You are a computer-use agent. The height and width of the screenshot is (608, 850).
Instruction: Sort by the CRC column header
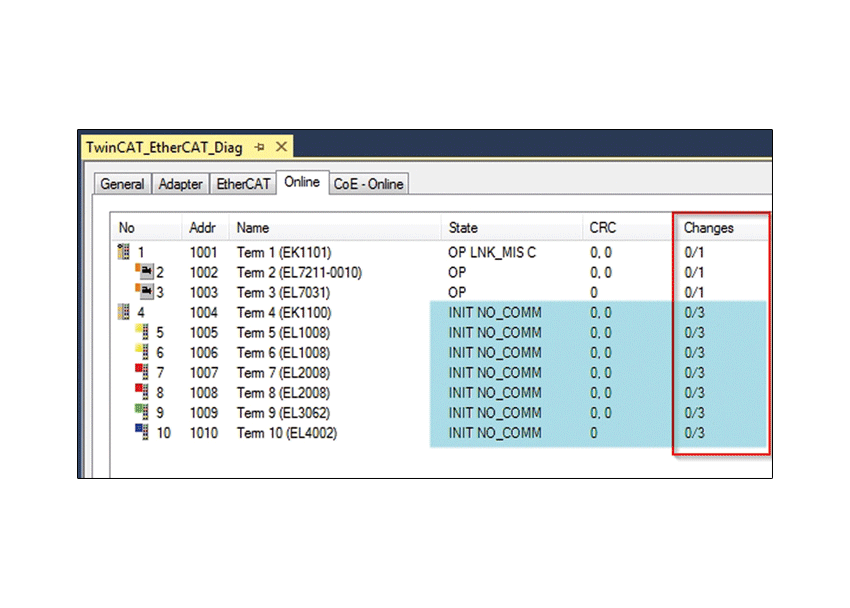point(627,228)
